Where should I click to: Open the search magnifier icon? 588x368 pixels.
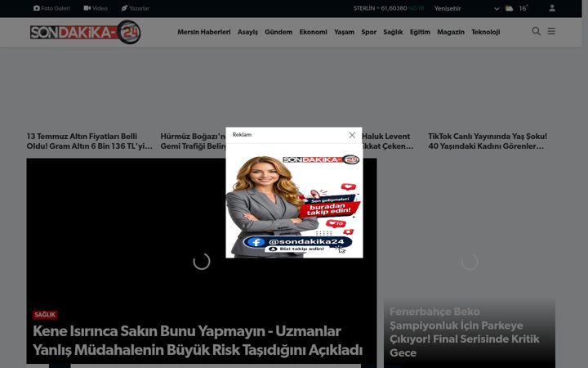(537, 31)
